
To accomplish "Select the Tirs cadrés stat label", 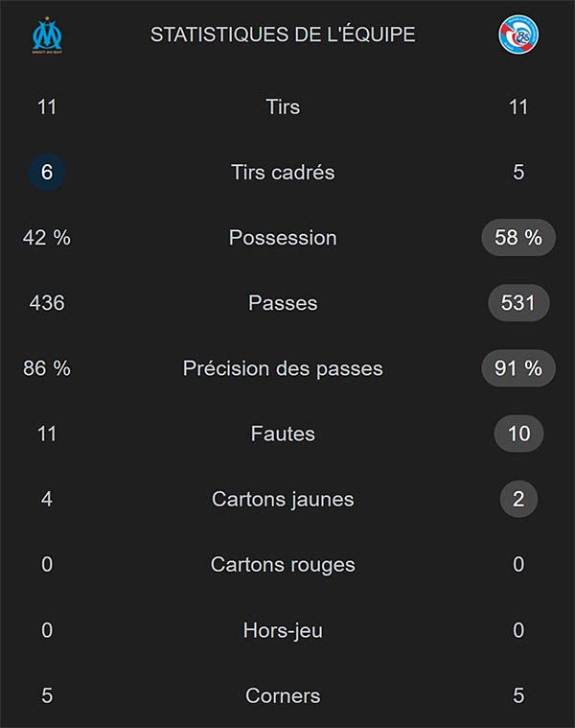I will tap(283, 173).
